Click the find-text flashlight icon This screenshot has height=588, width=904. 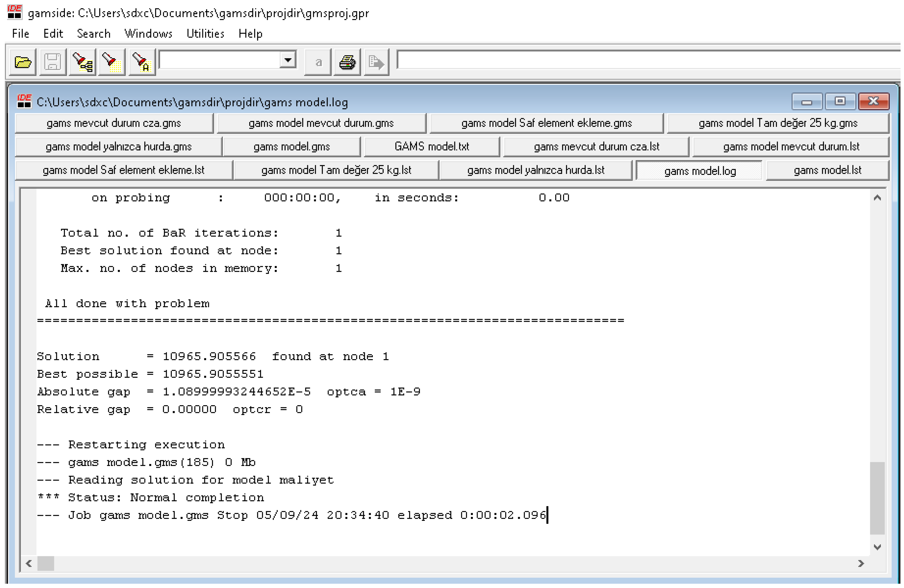[112, 62]
